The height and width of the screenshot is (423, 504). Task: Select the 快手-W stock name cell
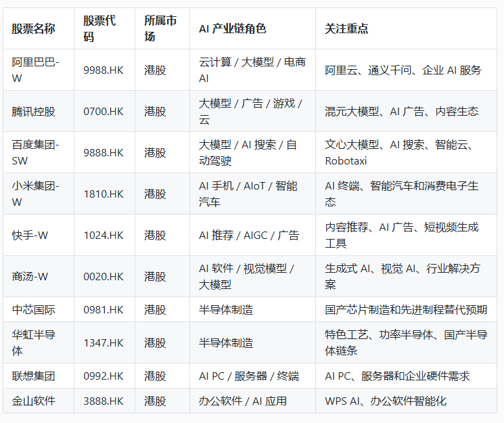(x=39, y=235)
